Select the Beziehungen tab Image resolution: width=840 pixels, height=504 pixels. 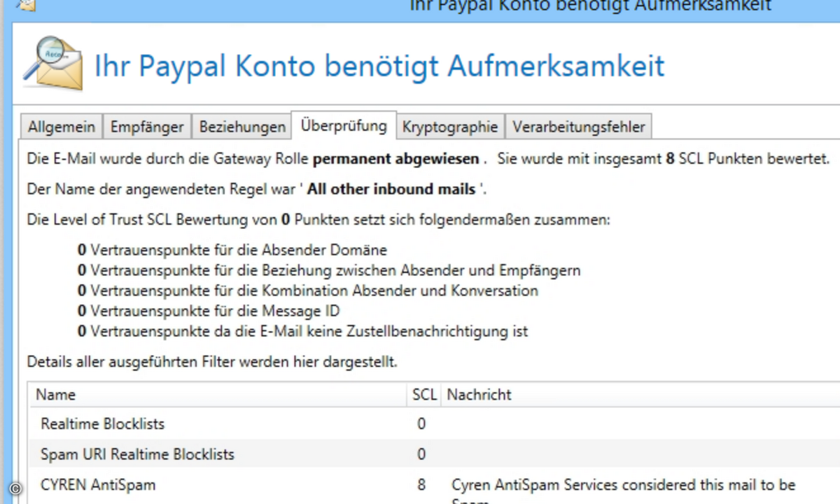(x=241, y=127)
